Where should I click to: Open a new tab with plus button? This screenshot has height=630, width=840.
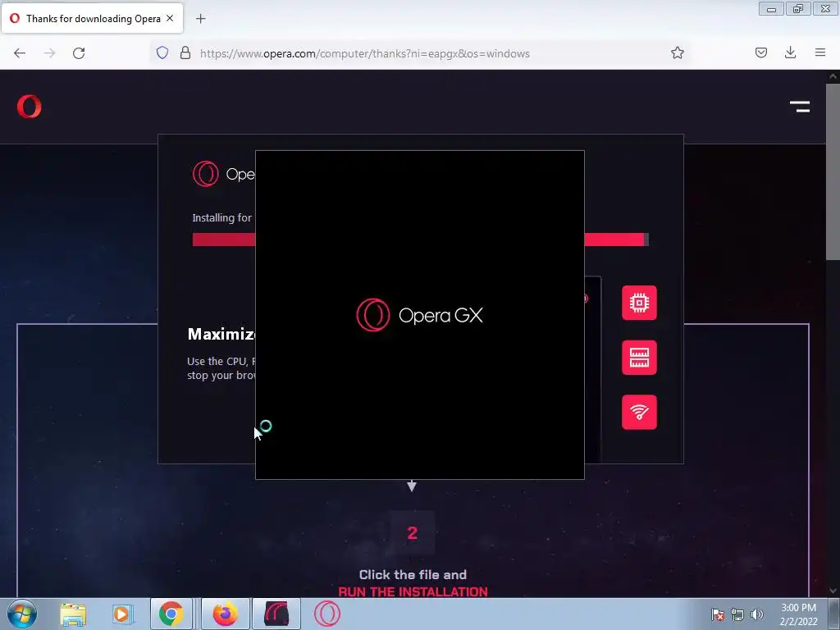(200, 19)
